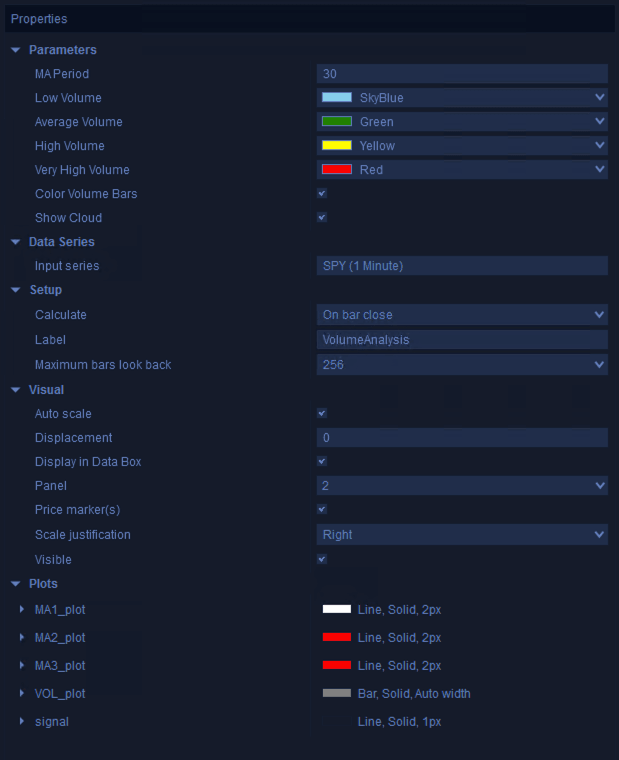Collapse the Visual section arrow

(x=15, y=390)
